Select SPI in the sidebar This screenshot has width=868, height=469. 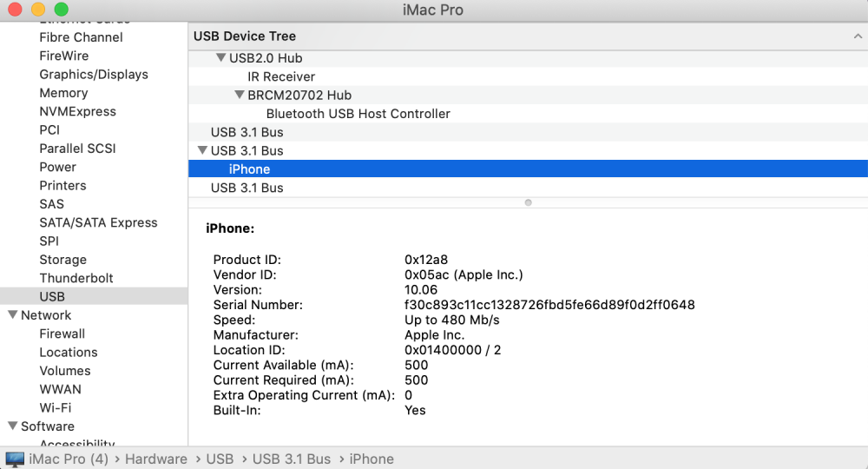(49, 241)
